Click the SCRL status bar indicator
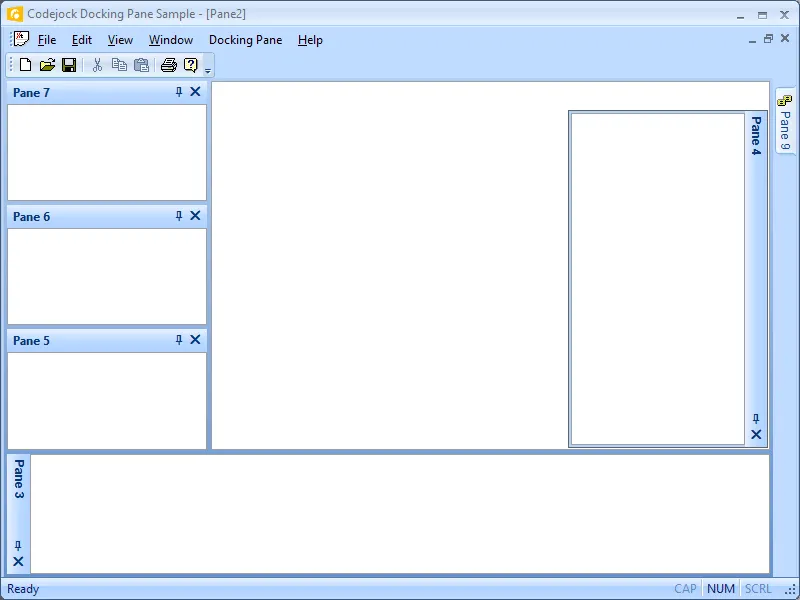Screen dimensions: 800x600 pos(758,589)
